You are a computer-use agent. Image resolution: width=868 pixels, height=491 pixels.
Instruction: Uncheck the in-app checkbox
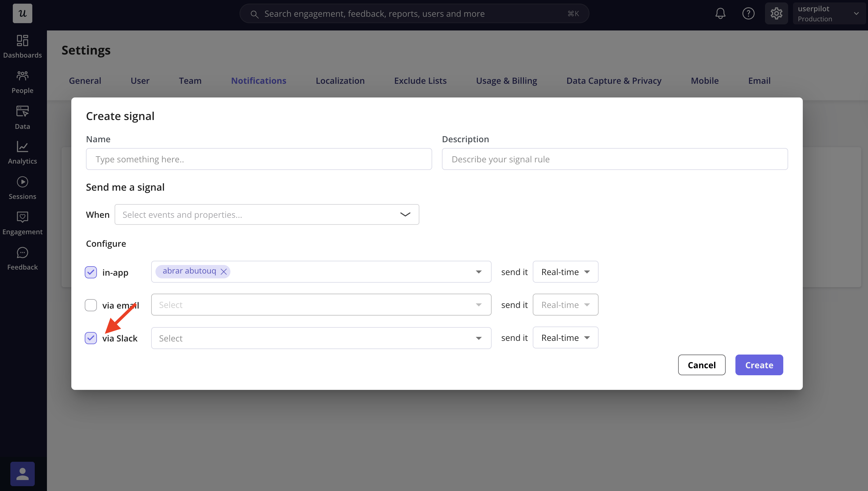tap(91, 272)
